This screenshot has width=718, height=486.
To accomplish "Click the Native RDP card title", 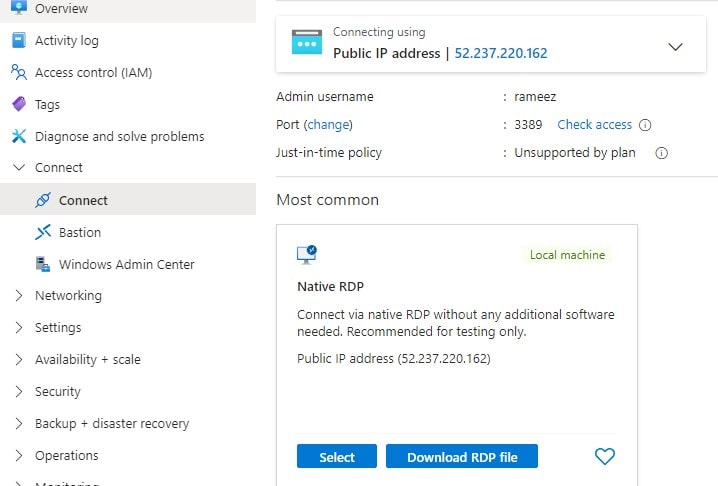I will 330,287.
